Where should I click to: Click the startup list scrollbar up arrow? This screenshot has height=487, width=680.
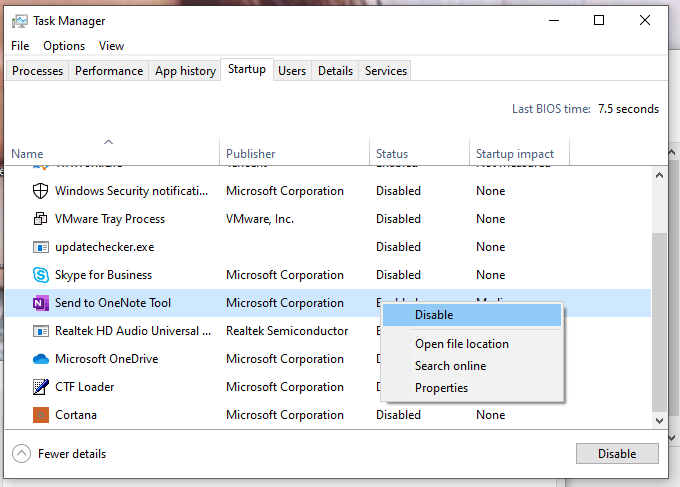[660, 176]
